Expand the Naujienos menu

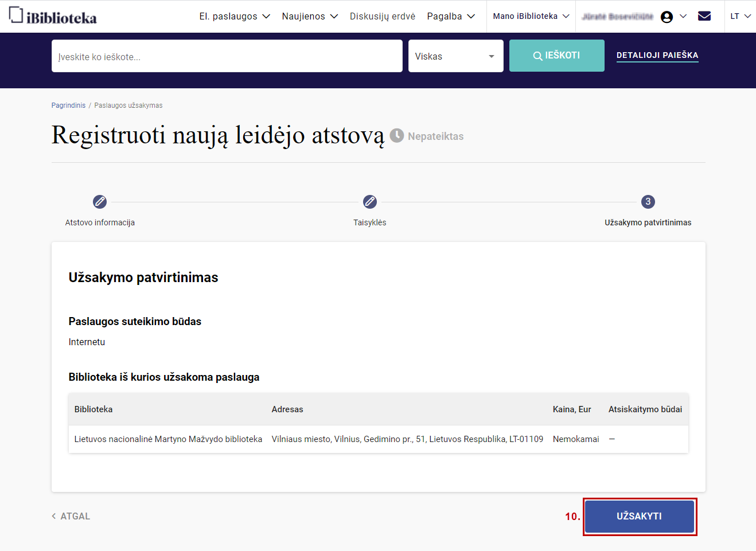[x=310, y=16]
